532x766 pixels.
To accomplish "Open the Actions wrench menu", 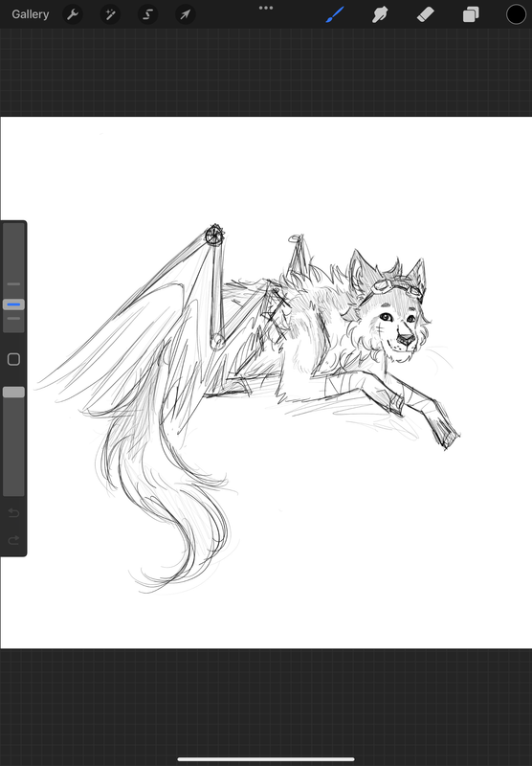I will [73, 14].
